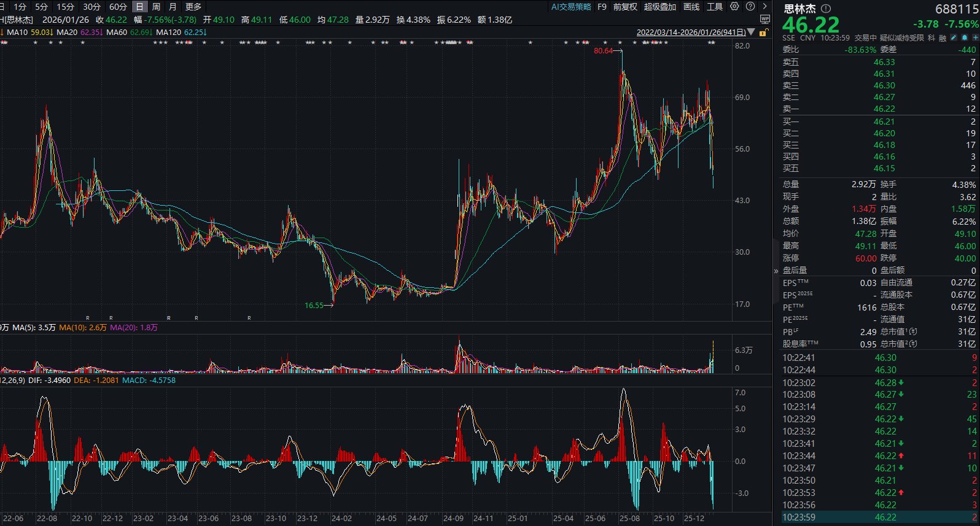Click the MACD value label
The height and width of the screenshot is (526, 980).
pos(149,381)
